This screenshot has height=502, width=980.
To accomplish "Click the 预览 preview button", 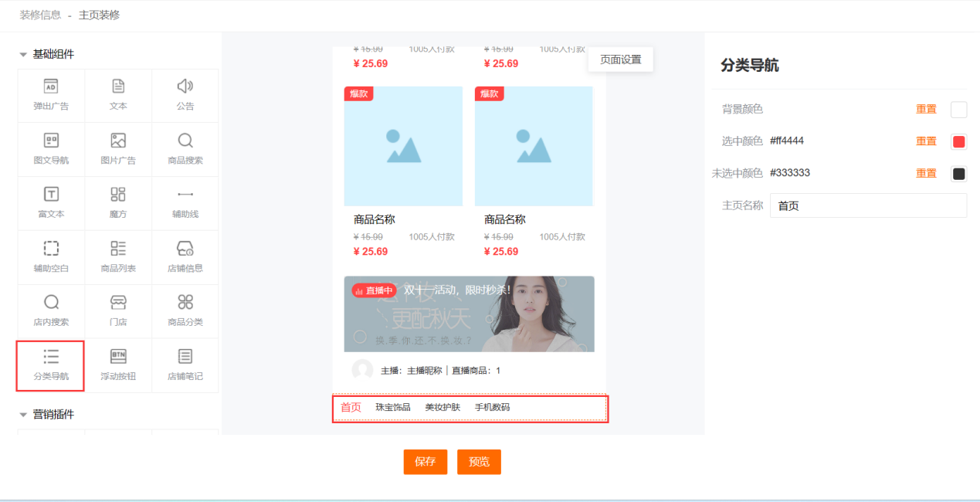I will [479, 462].
